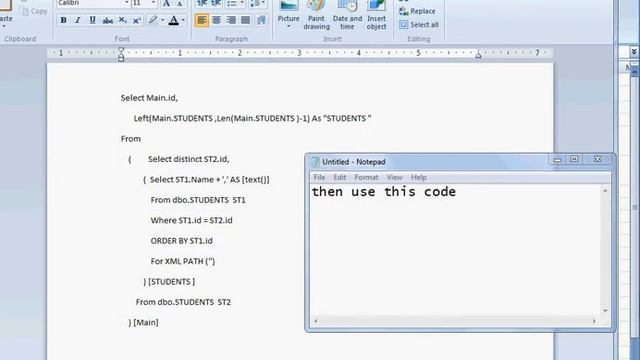Align text left
This screenshot has height=360, width=640.
[x=202, y=20]
